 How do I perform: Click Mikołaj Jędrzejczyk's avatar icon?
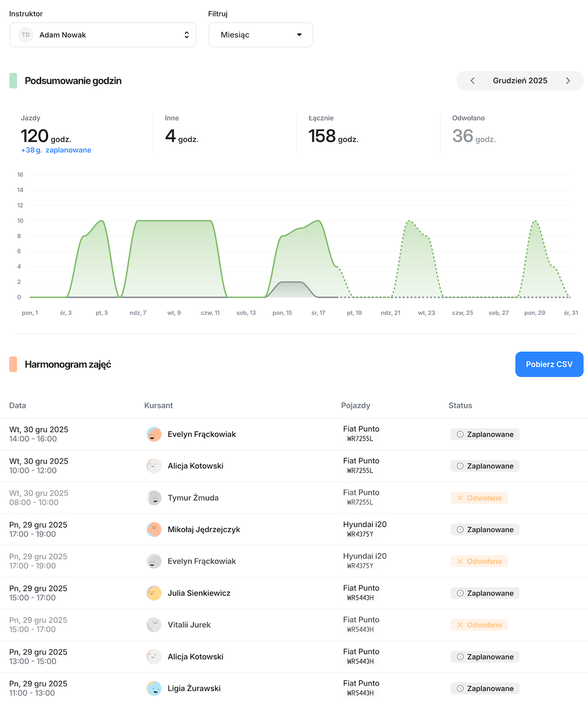click(x=154, y=529)
